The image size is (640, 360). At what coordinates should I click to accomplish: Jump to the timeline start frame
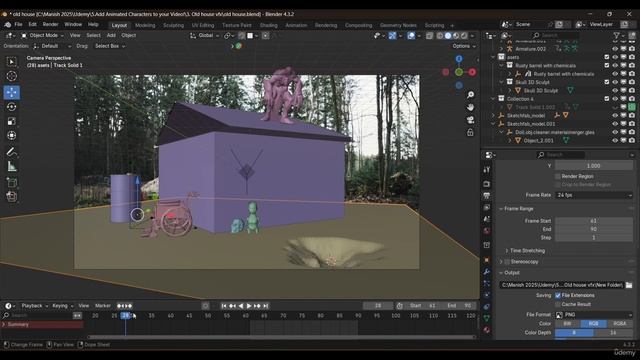click(x=224, y=306)
